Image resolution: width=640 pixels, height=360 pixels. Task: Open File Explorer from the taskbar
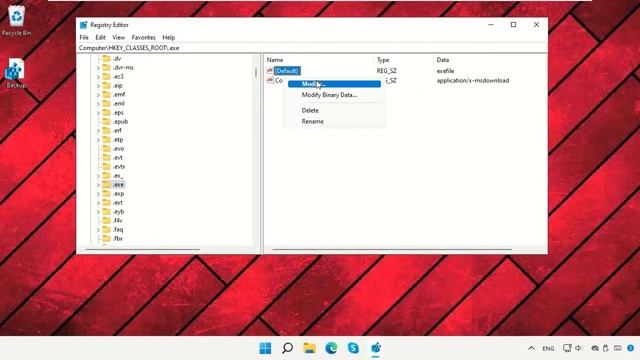309,348
